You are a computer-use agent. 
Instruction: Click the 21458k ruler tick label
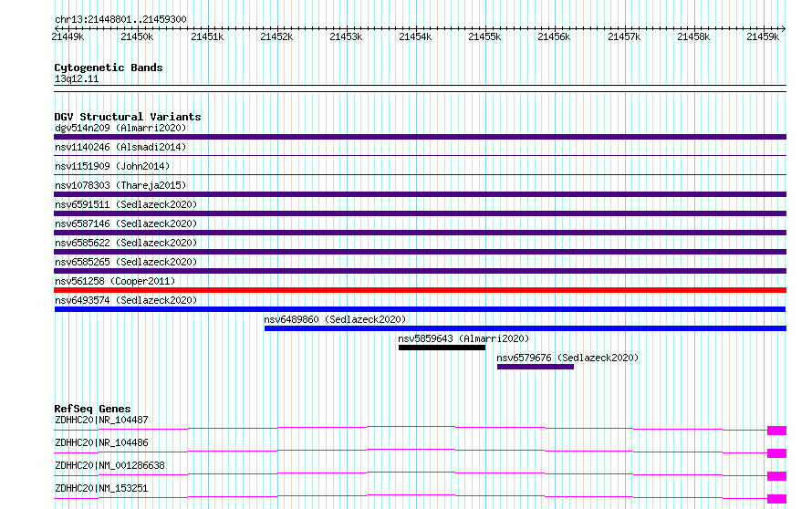point(693,36)
